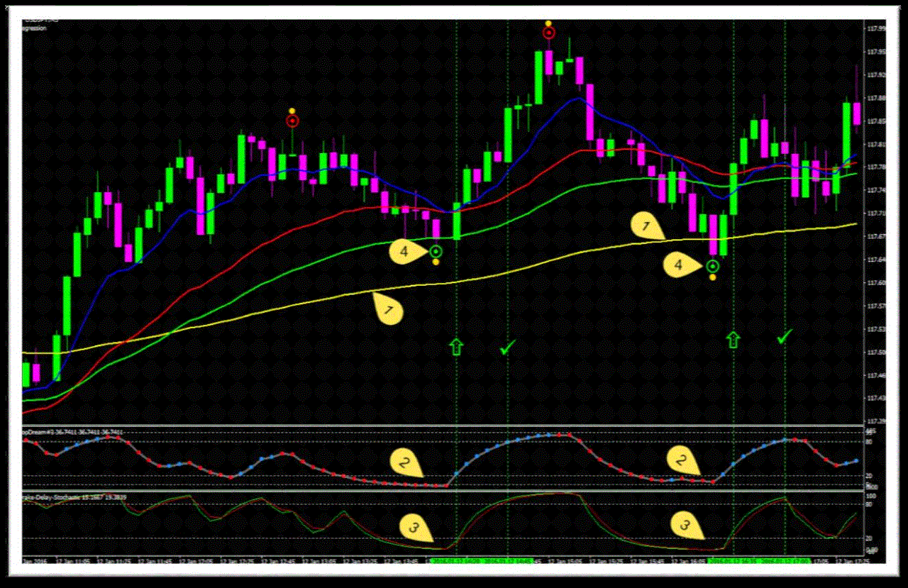908x588 pixels.
Task: Click the right callout balloon labeled 1
Action: (x=646, y=225)
